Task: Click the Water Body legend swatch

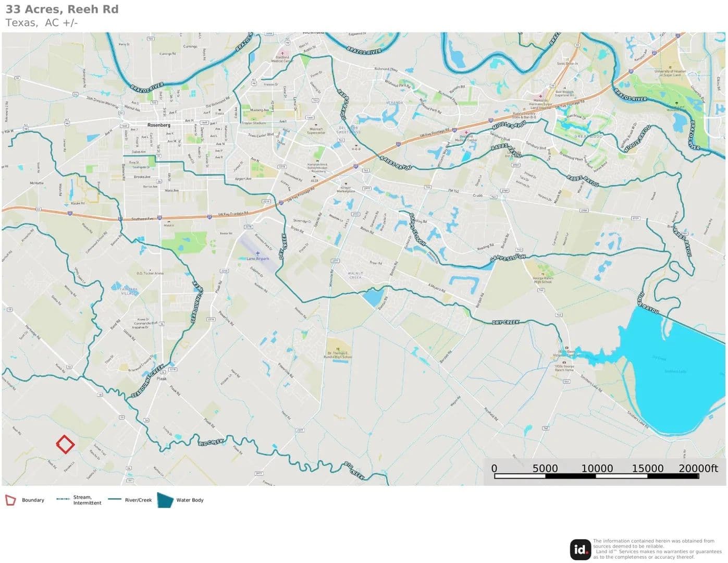Action: pos(165,500)
